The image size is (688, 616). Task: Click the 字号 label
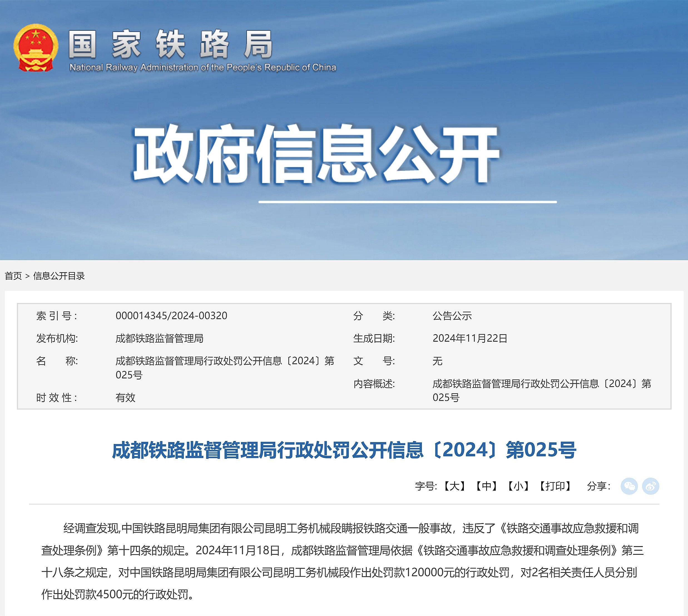(426, 486)
